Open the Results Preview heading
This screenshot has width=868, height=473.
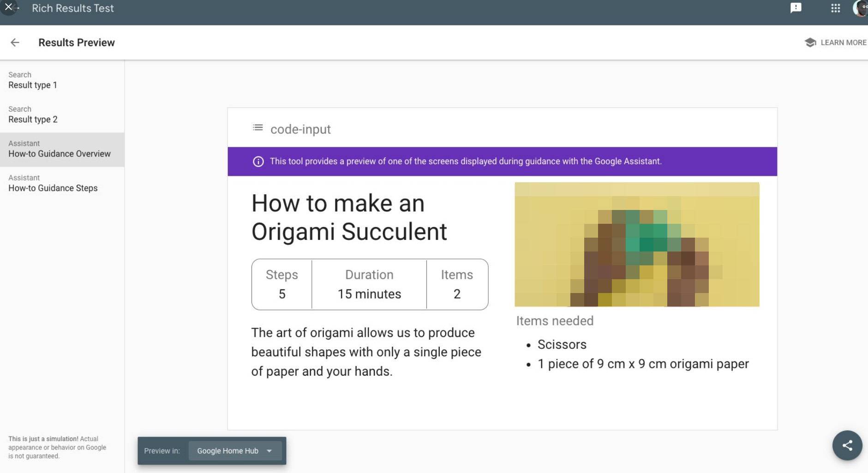(77, 42)
